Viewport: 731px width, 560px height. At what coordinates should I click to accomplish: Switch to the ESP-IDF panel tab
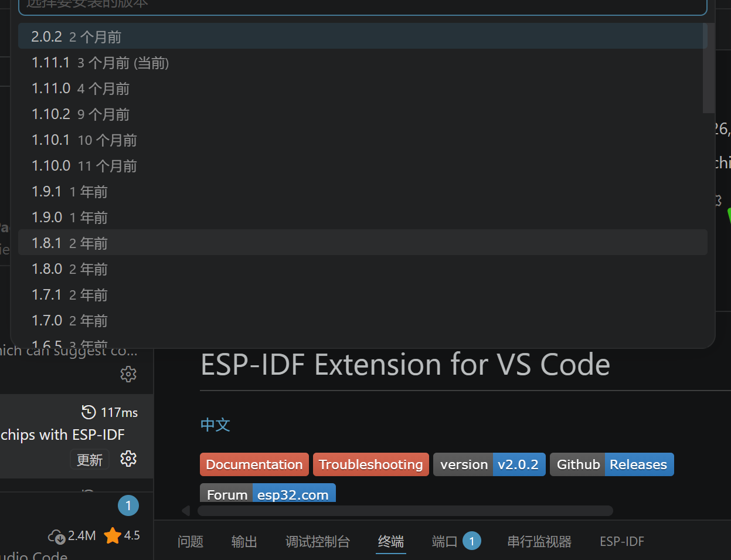622,541
